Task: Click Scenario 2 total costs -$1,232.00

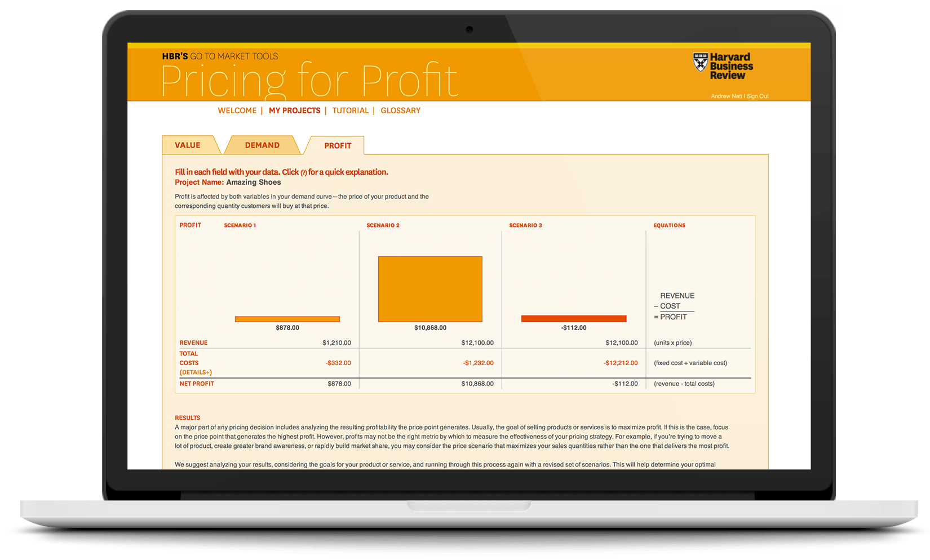Action: pos(478,363)
